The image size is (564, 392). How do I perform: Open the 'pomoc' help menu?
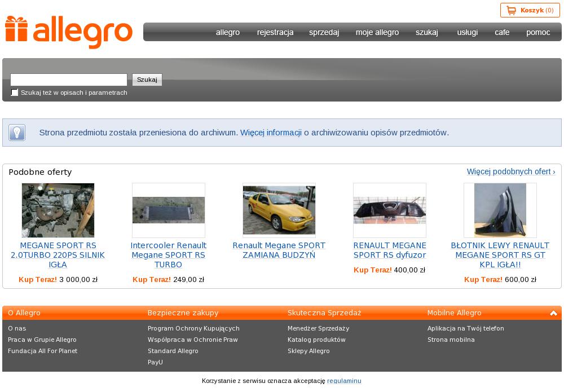click(538, 32)
